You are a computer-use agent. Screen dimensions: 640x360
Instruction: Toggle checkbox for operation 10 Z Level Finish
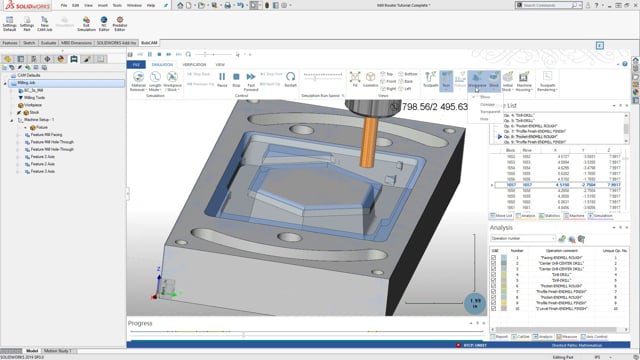(x=494, y=309)
